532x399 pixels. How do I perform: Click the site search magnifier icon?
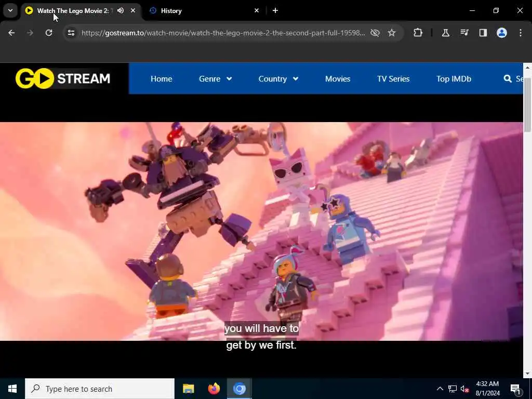508,79
